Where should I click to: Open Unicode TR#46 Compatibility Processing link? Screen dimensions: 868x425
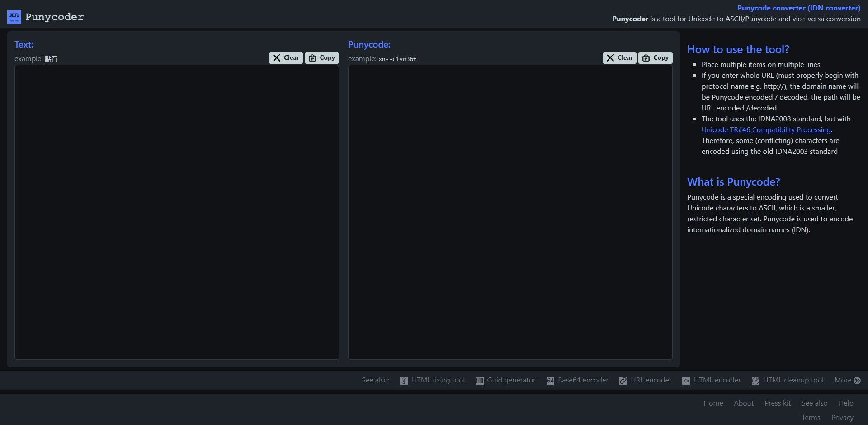point(766,130)
